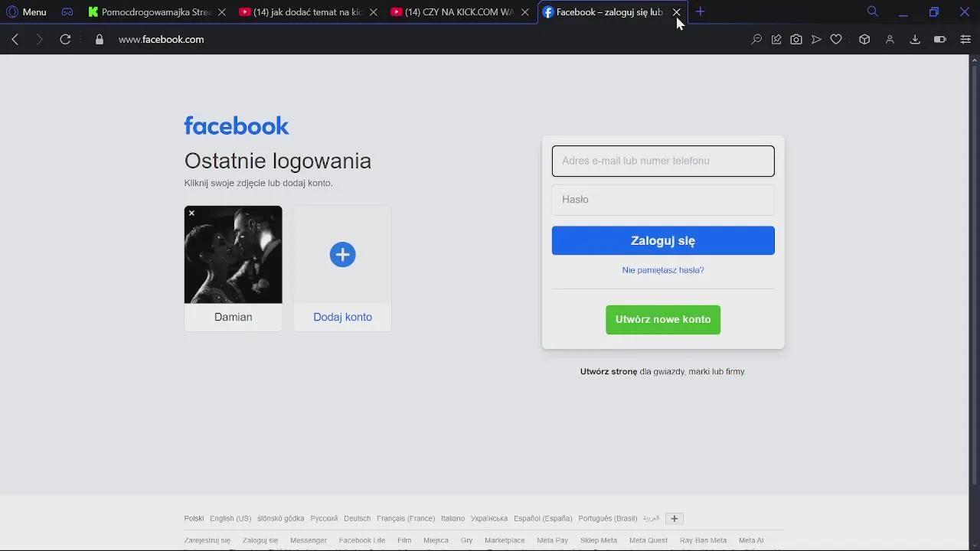The image size is (980, 551).
Task: Switch language to Русский
Action: (x=324, y=518)
